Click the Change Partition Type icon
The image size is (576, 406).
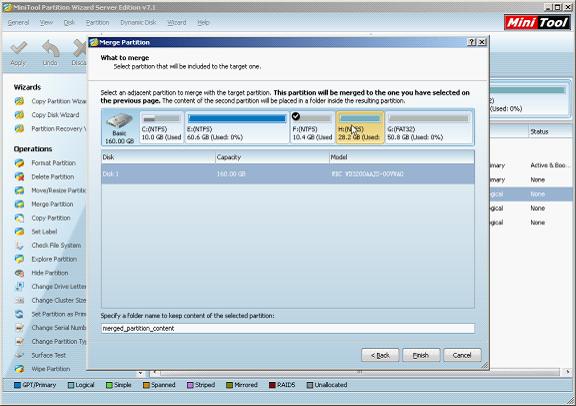click(19, 341)
